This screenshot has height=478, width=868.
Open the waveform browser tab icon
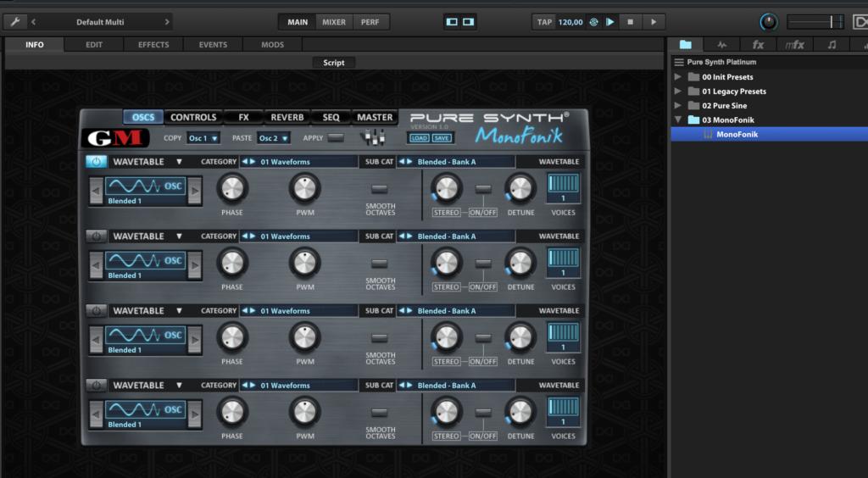[x=722, y=45]
